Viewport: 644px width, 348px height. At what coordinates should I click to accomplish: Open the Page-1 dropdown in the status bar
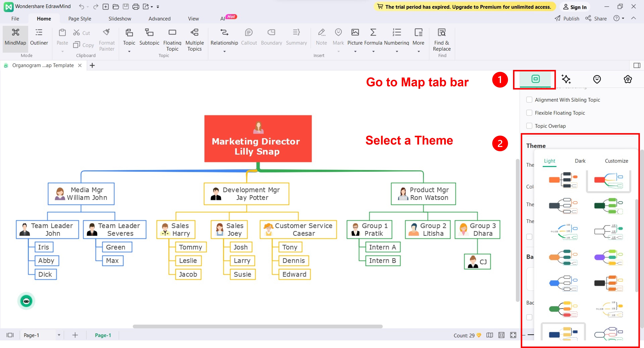pyautogui.click(x=59, y=335)
